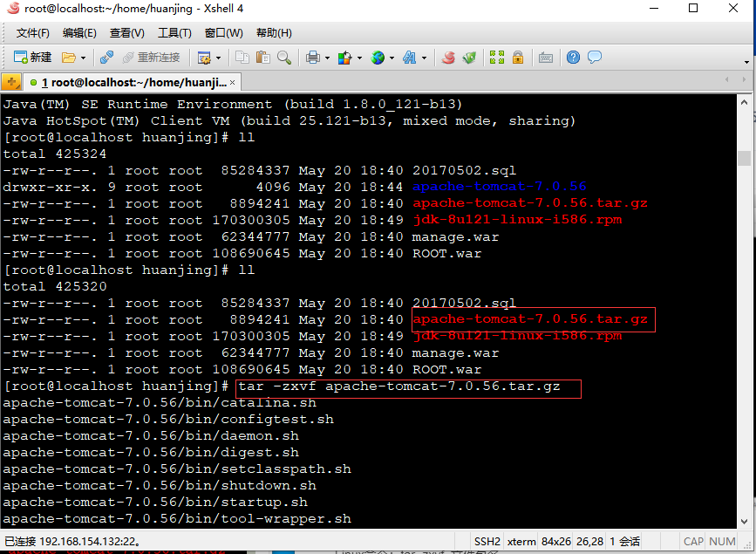Click the xterm status bar entry
Screen dimensions: 756x554
[521, 542]
